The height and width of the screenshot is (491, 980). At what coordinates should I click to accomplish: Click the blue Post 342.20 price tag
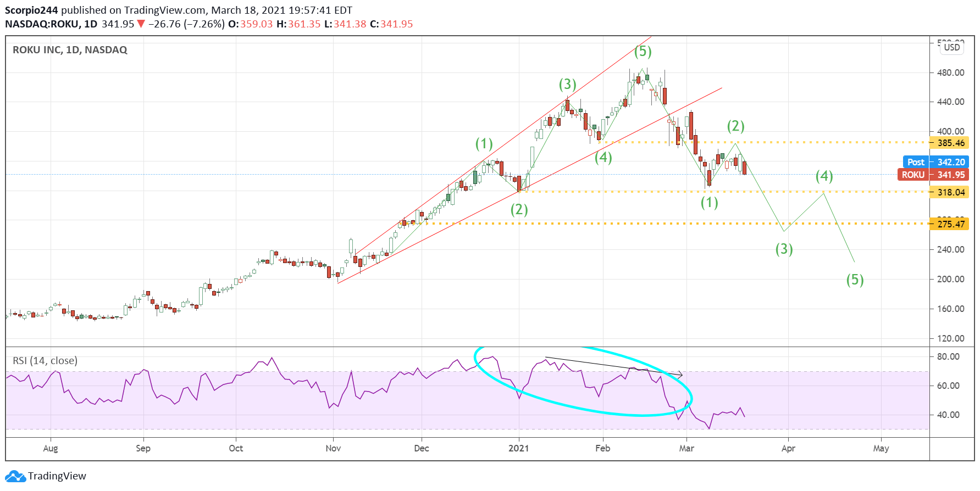tap(935, 162)
